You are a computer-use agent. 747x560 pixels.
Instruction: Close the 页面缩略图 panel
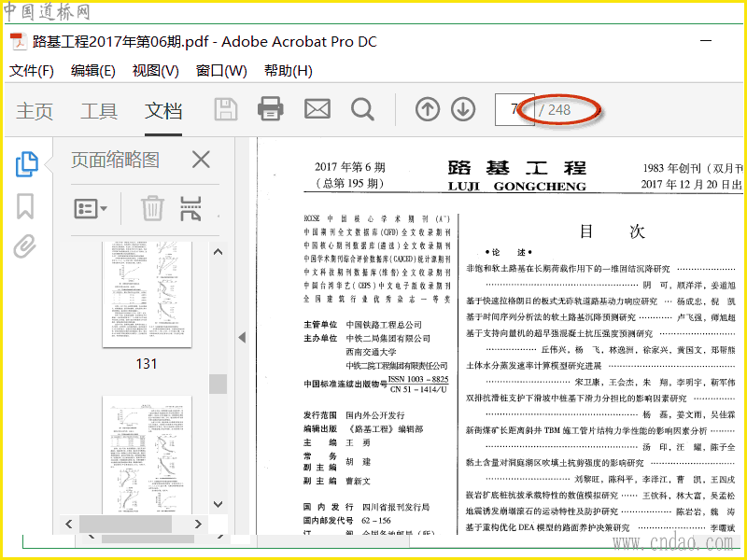click(201, 160)
